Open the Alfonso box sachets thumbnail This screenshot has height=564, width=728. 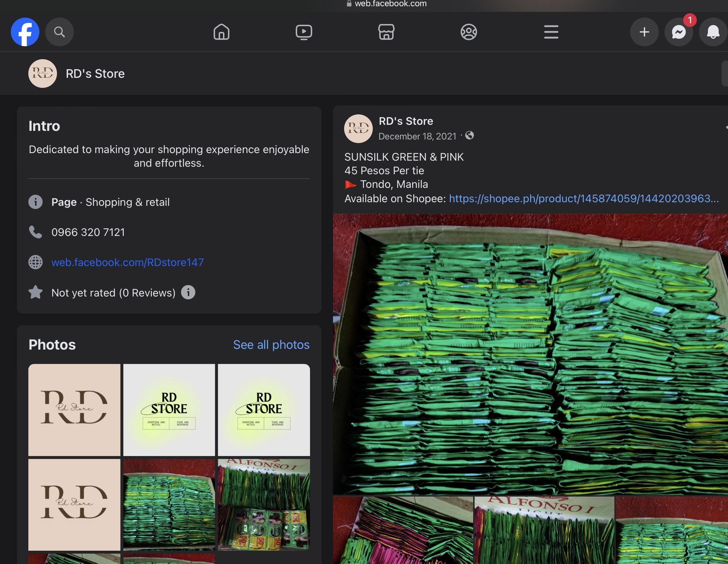coord(264,504)
